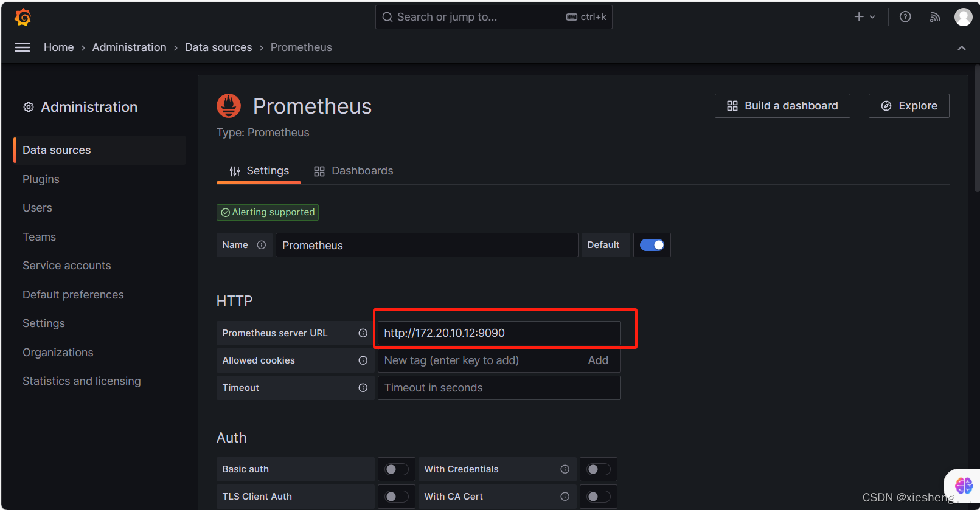980x510 pixels.
Task: Collapse the breadcrumb bar with the chevron
Action: point(962,47)
